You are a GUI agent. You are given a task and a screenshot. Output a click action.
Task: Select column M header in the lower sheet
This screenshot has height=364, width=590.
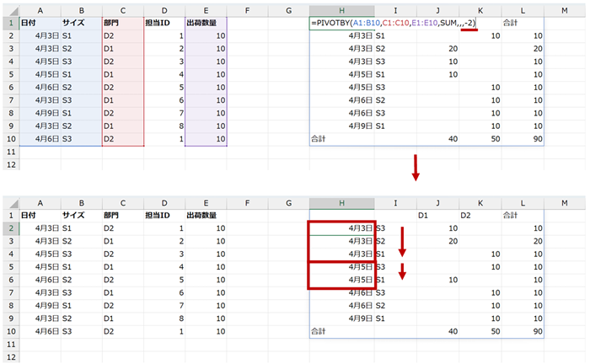click(565, 203)
